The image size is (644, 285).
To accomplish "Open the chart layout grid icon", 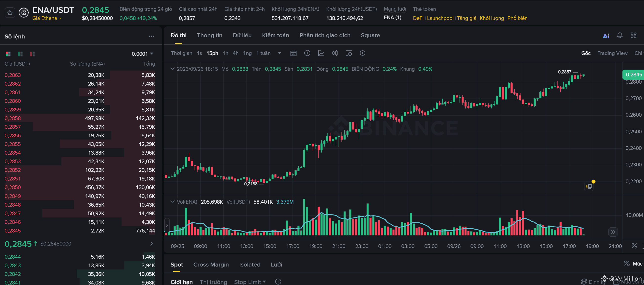I will pos(633,36).
